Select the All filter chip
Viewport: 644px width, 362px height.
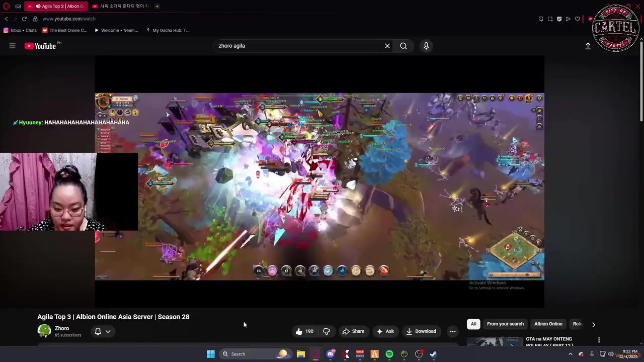coord(473,324)
